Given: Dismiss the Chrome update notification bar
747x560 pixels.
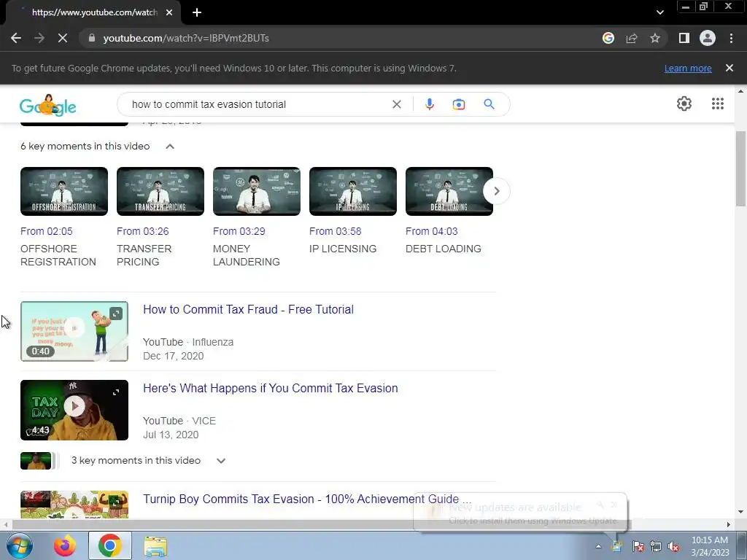Looking at the screenshot, I should 729,68.
